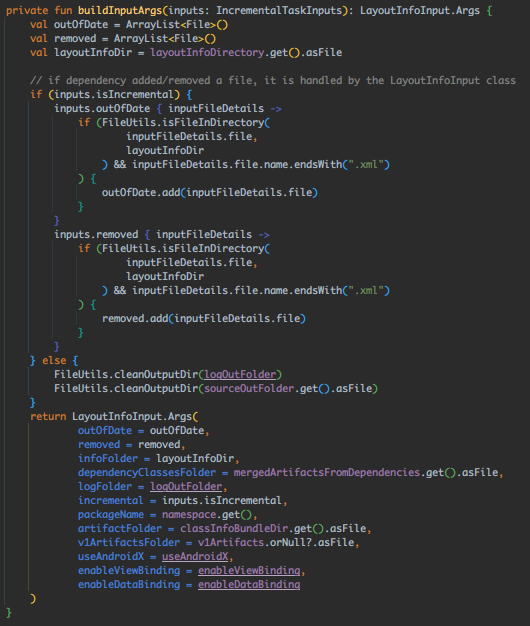Viewport: 530px width, 626px height.
Task: Click the 'dependencyClassesFolder' named argument
Action: [x=146, y=472]
